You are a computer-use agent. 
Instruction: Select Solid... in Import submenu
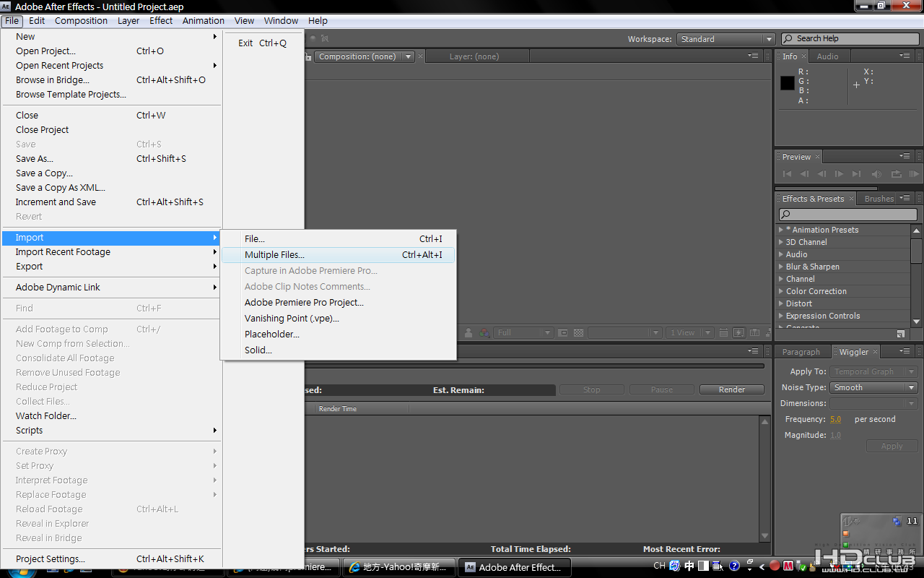click(338, 350)
